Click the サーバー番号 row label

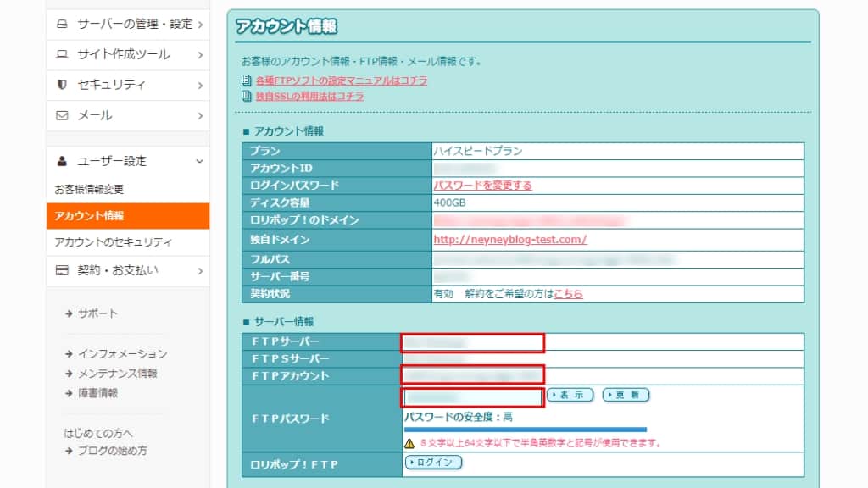(280, 277)
